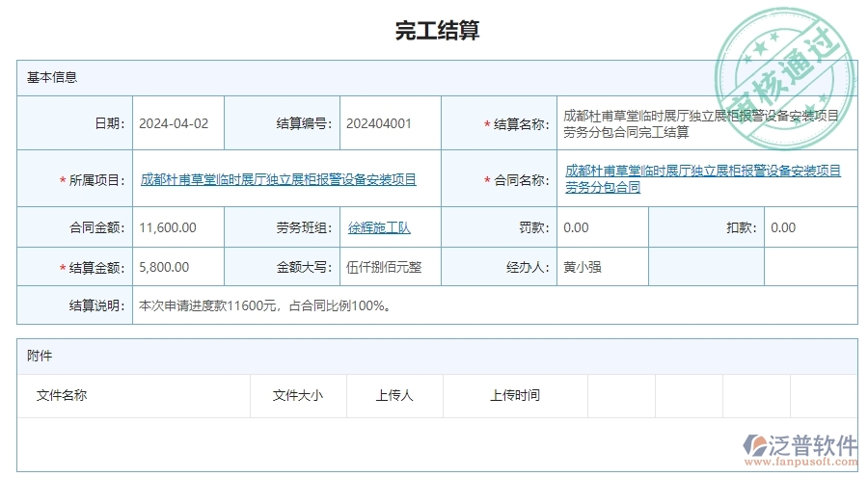
Task: Select the 日期 field showing 2024-04-02
Action: pos(174,123)
